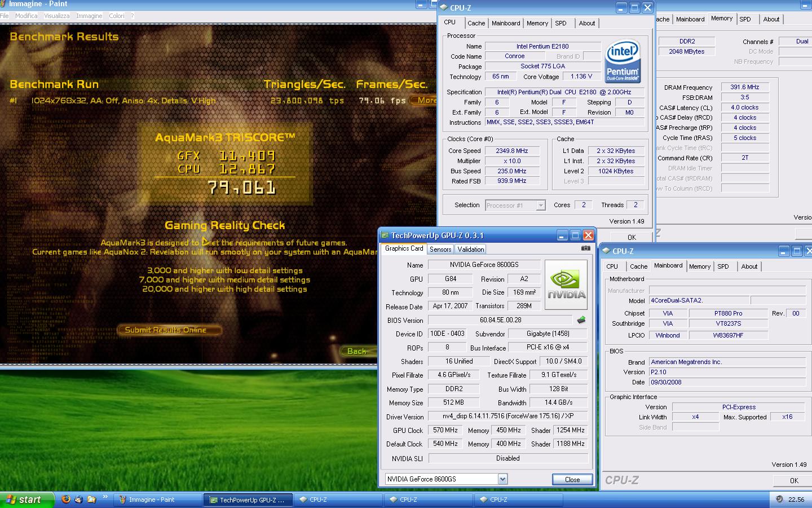Open SPD tab in processor-info CPU-Z window
The image size is (812, 508).
pos(561,23)
